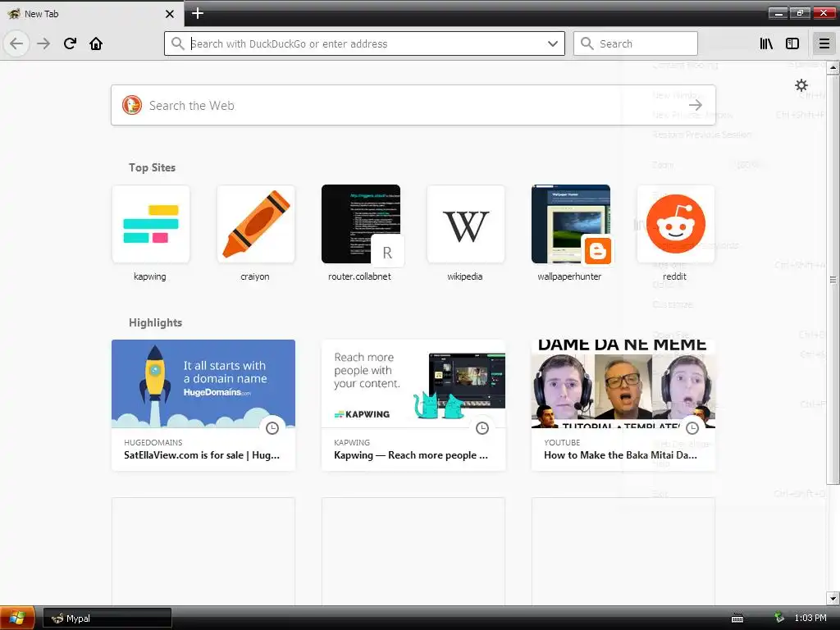Reload the current page
The width and height of the screenshot is (840, 630).
click(70, 43)
